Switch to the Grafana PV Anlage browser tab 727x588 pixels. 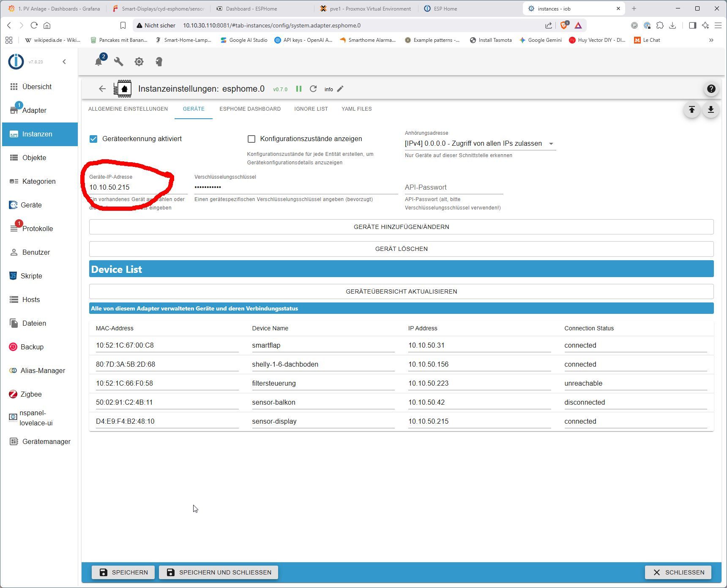[54, 8]
